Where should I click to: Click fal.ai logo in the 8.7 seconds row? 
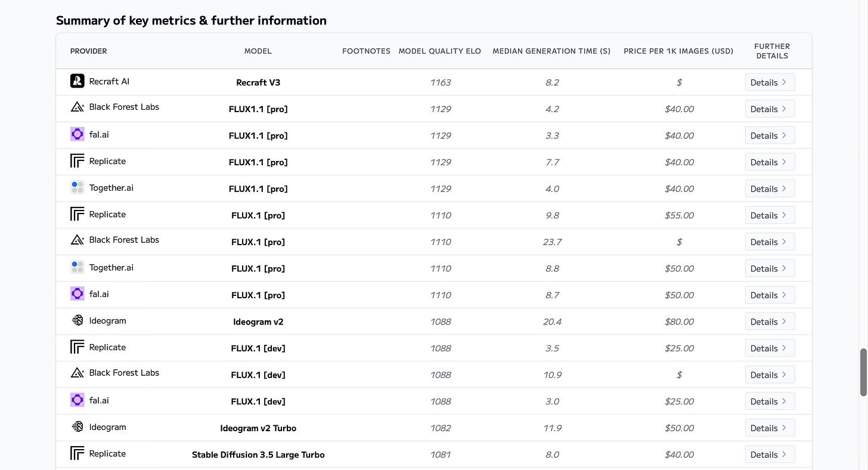tap(77, 293)
